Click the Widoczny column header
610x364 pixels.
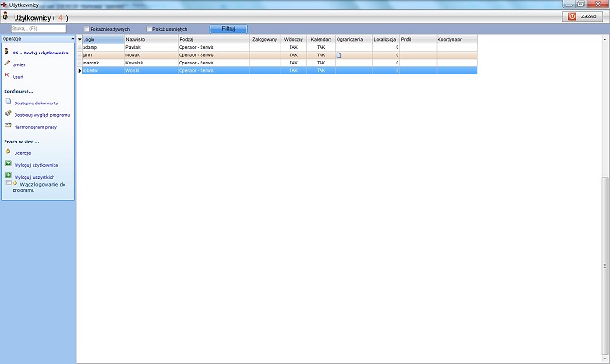pos(293,39)
